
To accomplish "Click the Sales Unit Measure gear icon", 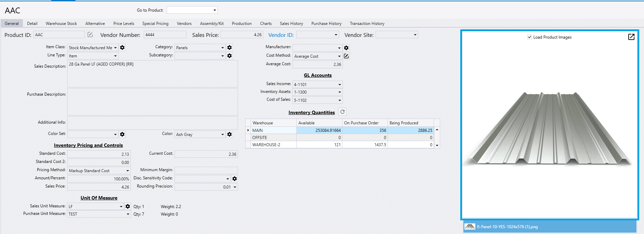I will (128, 206).
